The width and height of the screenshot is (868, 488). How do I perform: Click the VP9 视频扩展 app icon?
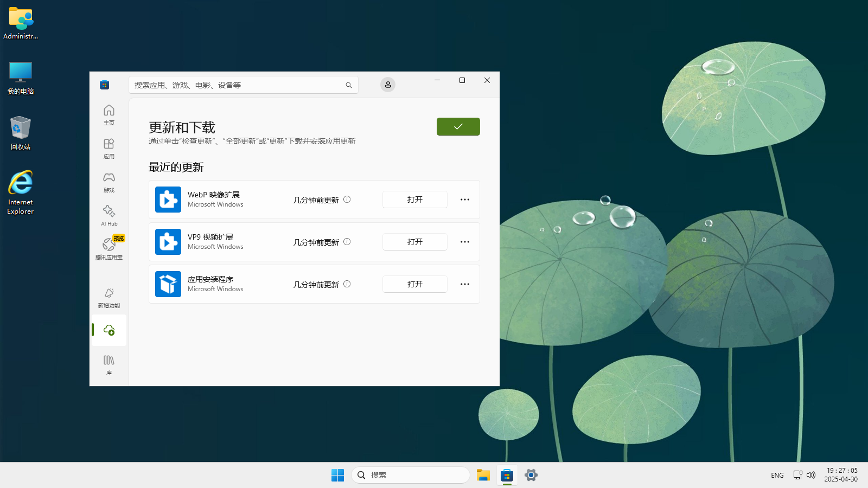(x=168, y=242)
